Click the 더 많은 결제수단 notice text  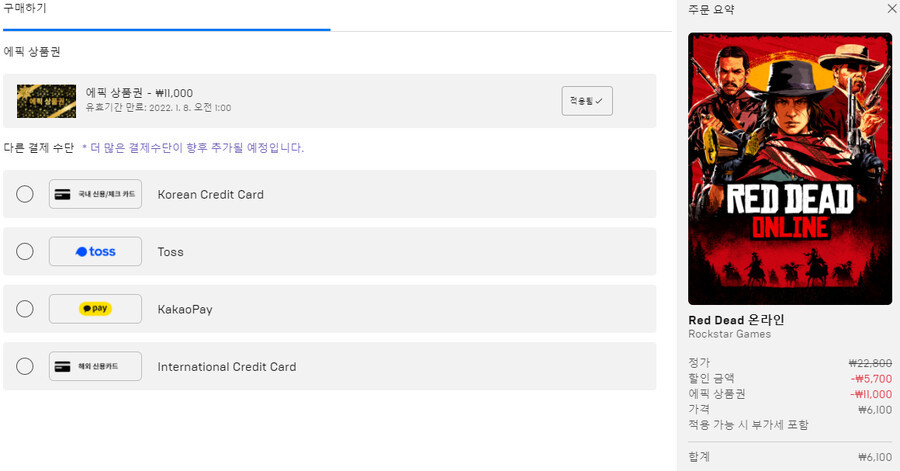click(x=193, y=148)
